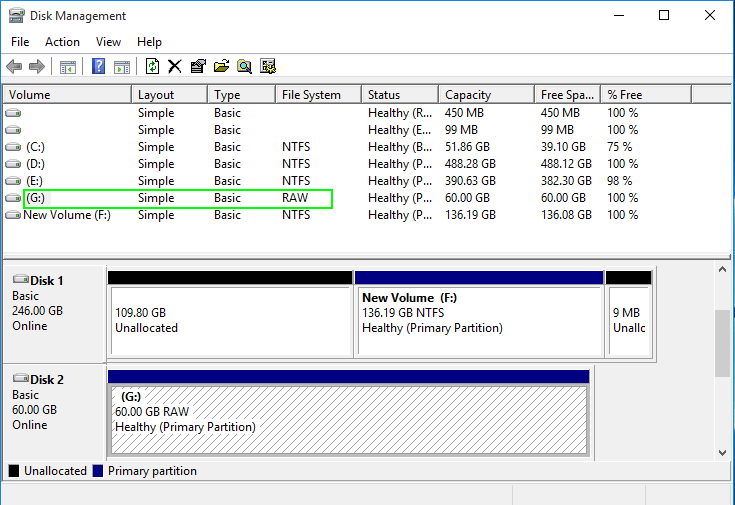
Task: Select the (G:) 60.00 GB RAW partition block
Action: tap(349, 413)
